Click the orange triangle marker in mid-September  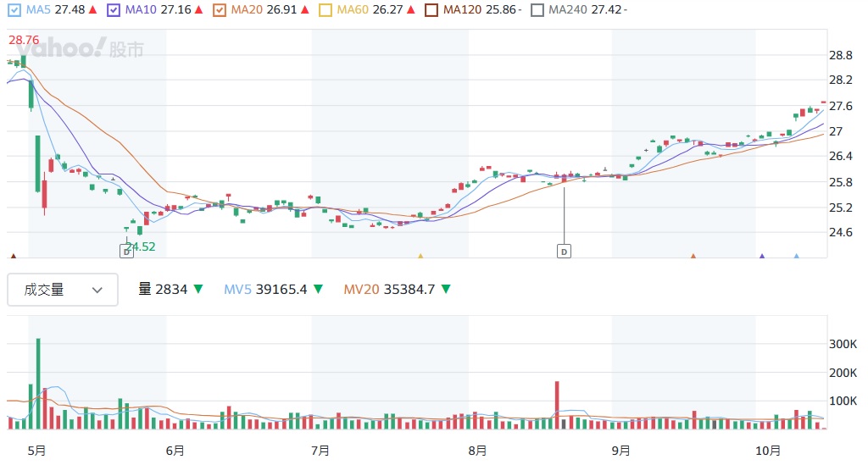click(x=693, y=256)
